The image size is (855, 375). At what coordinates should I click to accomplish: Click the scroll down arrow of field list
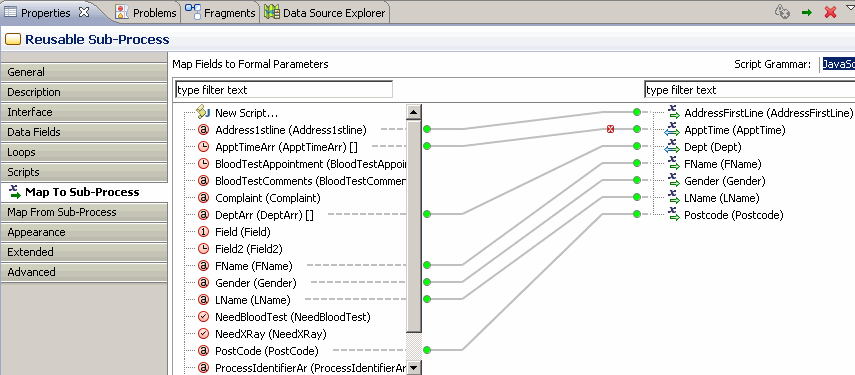click(414, 368)
